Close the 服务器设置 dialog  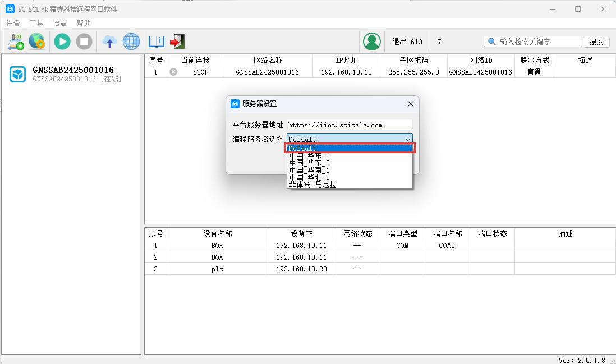click(411, 104)
